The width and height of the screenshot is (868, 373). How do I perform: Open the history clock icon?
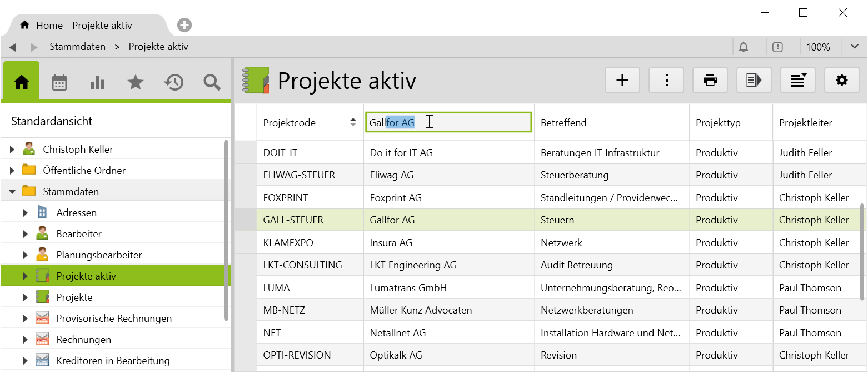point(173,82)
